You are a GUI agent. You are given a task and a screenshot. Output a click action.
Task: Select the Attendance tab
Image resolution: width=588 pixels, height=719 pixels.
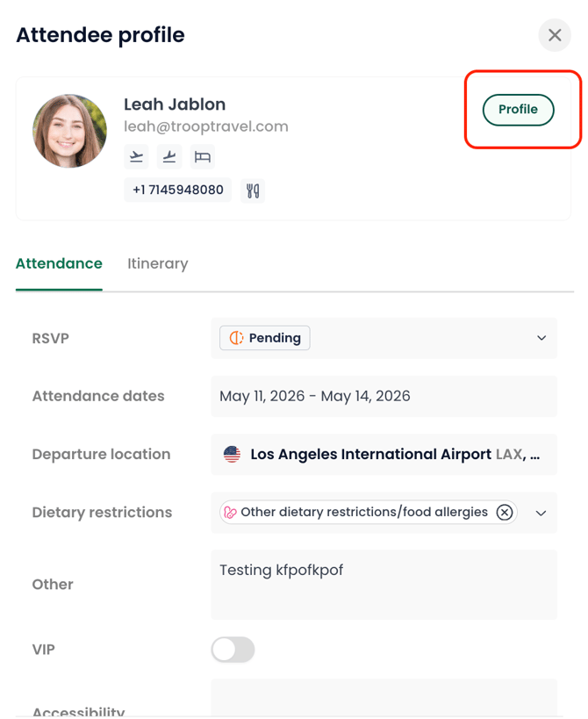tap(59, 263)
